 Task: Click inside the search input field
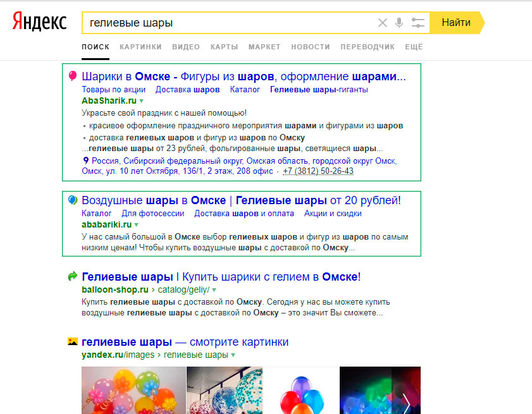coord(228,23)
